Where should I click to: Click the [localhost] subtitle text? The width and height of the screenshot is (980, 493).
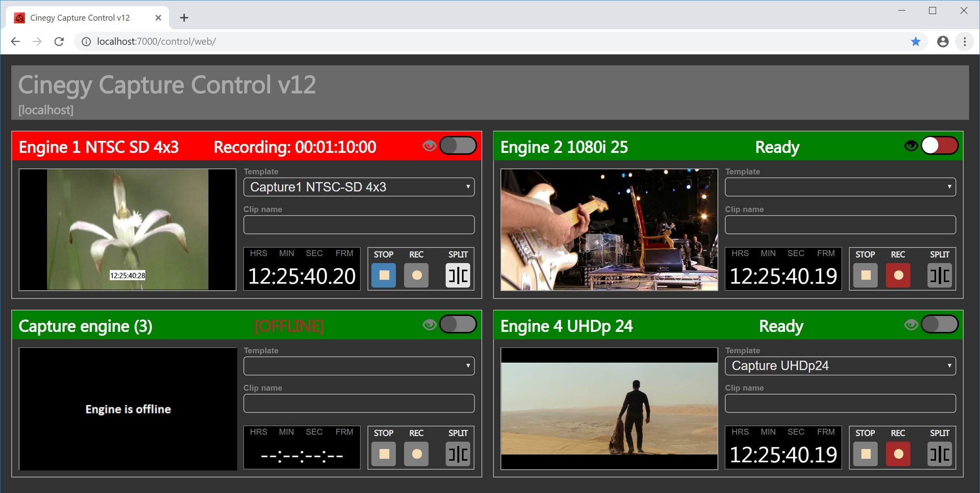(46, 110)
